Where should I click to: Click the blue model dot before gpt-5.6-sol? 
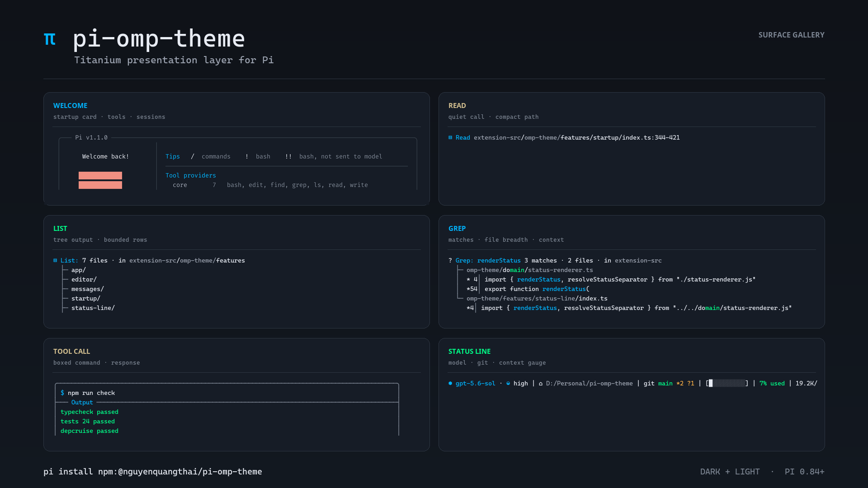450,383
